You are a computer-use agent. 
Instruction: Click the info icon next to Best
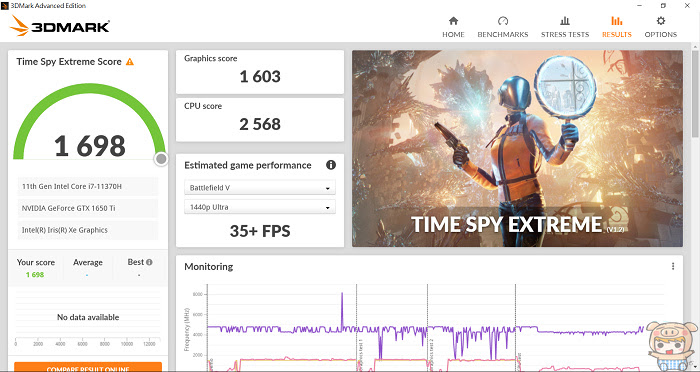pyautogui.click(x=149, y=262)
